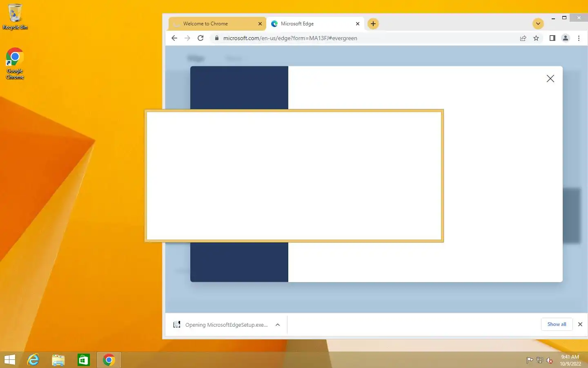588x368 pixels.
Task: Open the Windows Start button
Action: (x=10, y=360)
